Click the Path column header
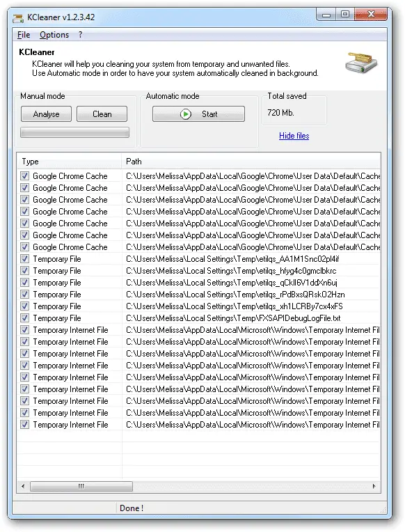This screenshot has height=532, width=405. [x=251, y=162]
